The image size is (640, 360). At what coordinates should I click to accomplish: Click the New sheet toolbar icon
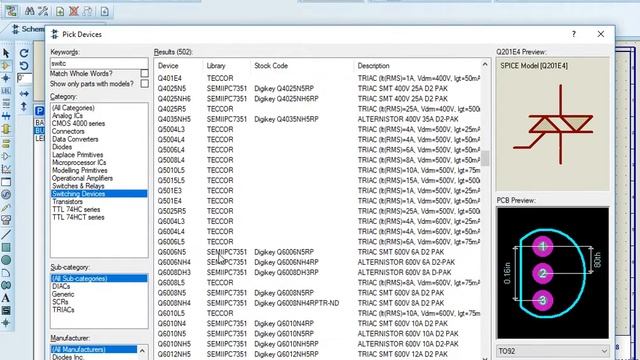60,11
